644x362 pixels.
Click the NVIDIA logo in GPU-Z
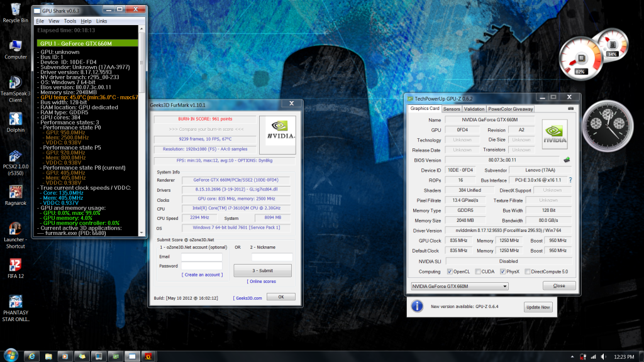(554, 134)
